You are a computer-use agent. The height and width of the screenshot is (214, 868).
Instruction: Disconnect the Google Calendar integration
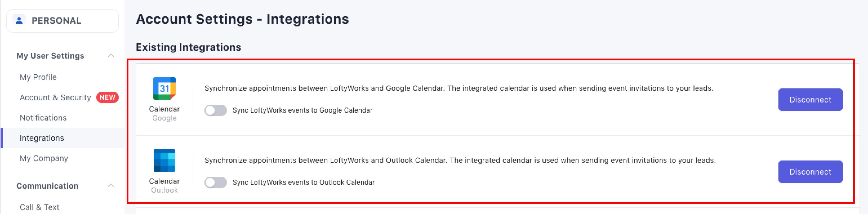810,100
